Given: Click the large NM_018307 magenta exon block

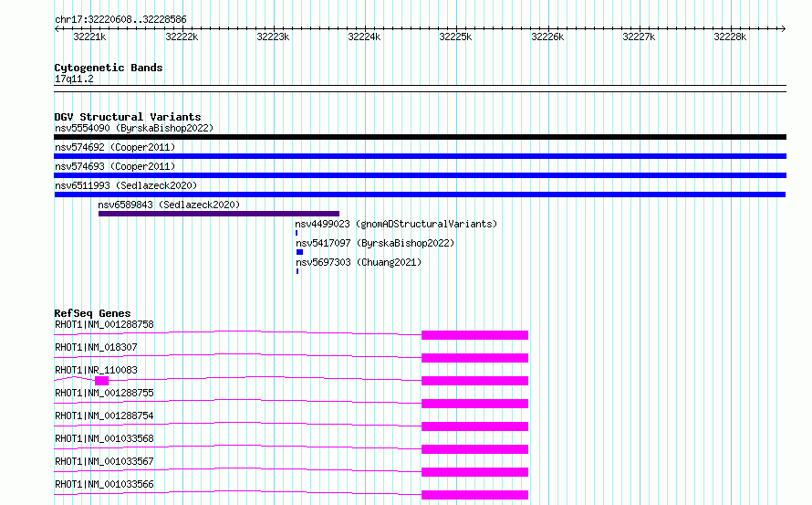Looking at the screenshot, I should click(474, 358).
